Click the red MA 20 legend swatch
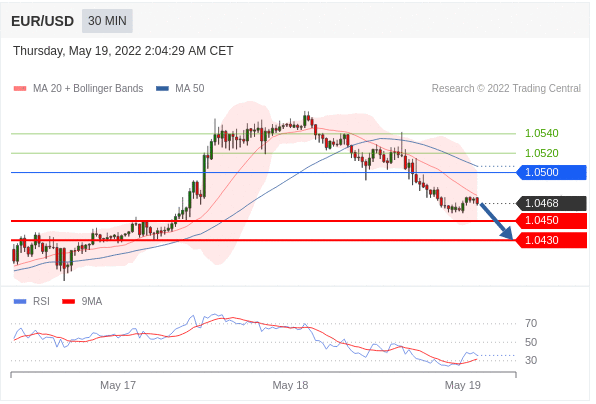The width and height of the screenshot is (596, 404). (20, 89)
